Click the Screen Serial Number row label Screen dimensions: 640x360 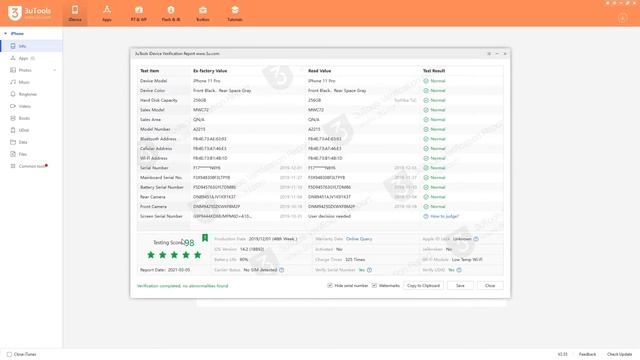click(161, 216)
